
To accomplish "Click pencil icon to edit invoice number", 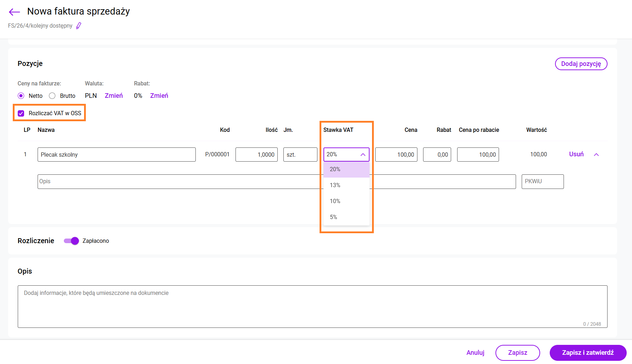I will pyautogui.click(x=79, y=26).
